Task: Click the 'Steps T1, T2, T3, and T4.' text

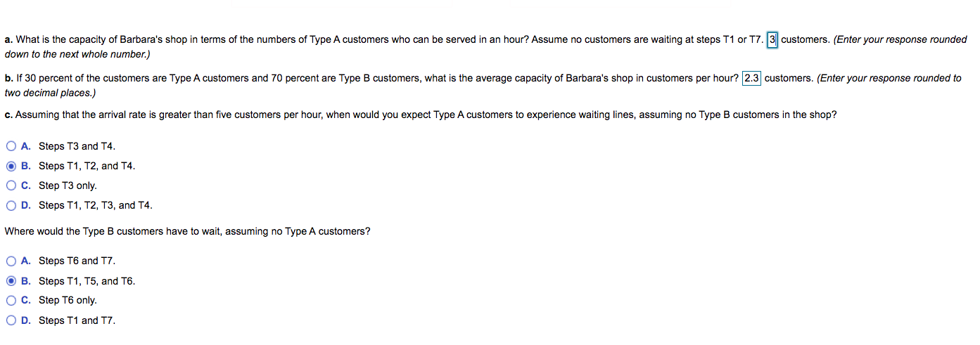Action: click(x=95, y=206)
